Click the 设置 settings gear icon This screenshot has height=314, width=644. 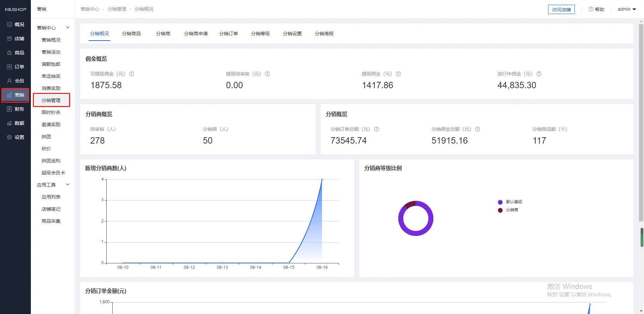click(x=9, y=137)
